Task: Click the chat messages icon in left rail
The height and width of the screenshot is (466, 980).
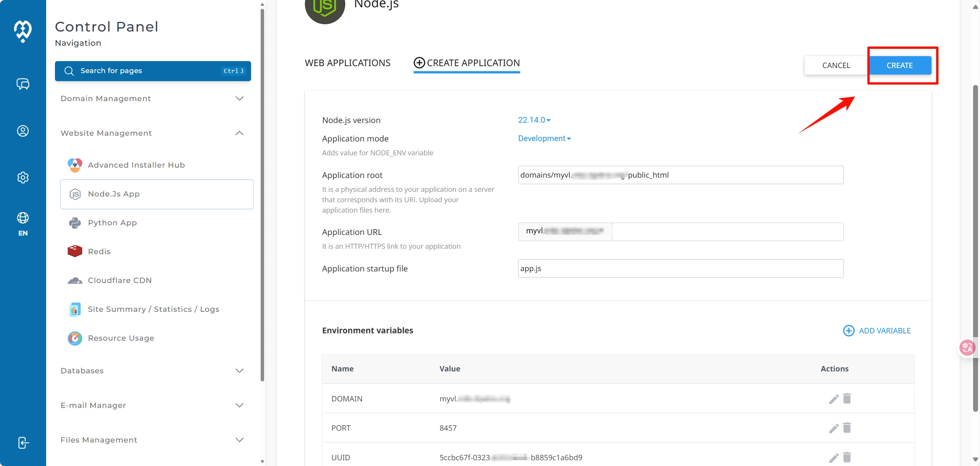Action: (x=23, y=84)
